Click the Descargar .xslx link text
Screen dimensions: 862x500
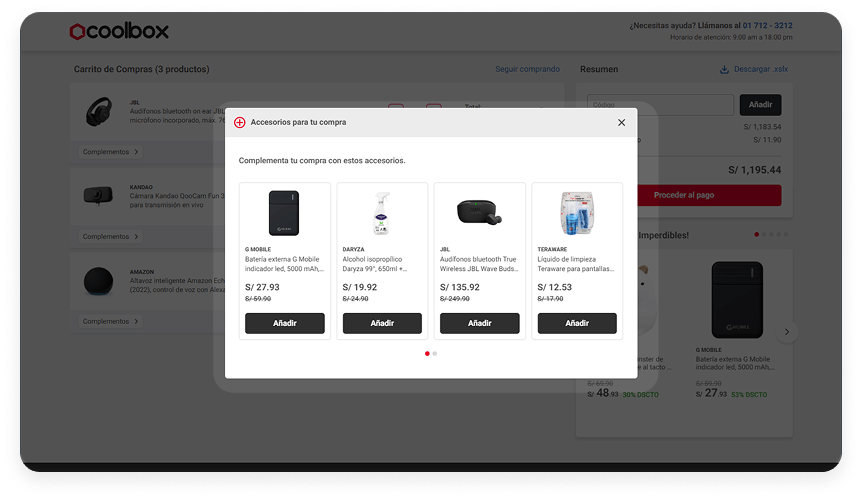[x=761, y=69]
